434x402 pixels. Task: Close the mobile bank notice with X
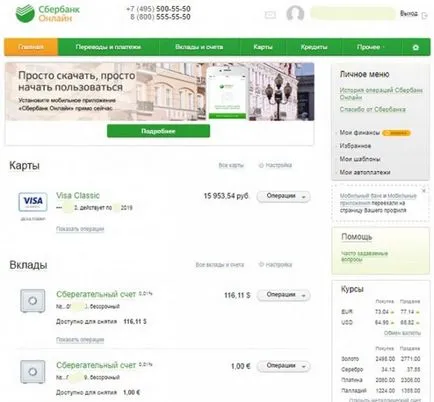click(424, 191)
